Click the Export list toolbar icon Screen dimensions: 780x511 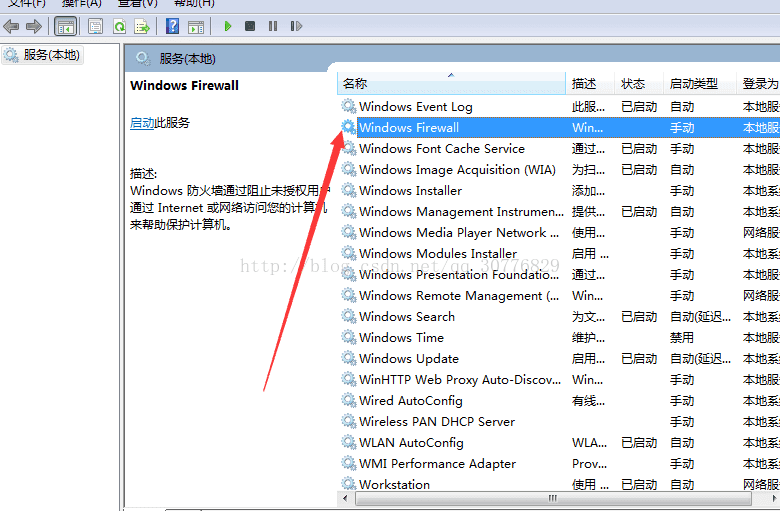click(x=142, y=26)
